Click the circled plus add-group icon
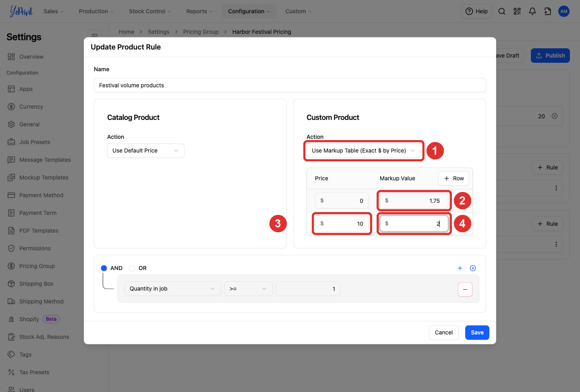The image size is (580, 392). coord(473,268)
